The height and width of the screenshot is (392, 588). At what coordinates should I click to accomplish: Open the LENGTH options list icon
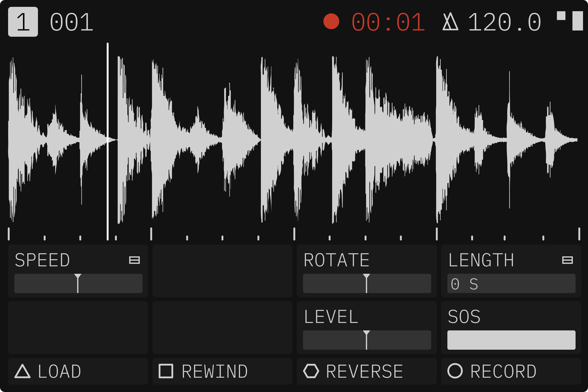[x=567, y=260]
